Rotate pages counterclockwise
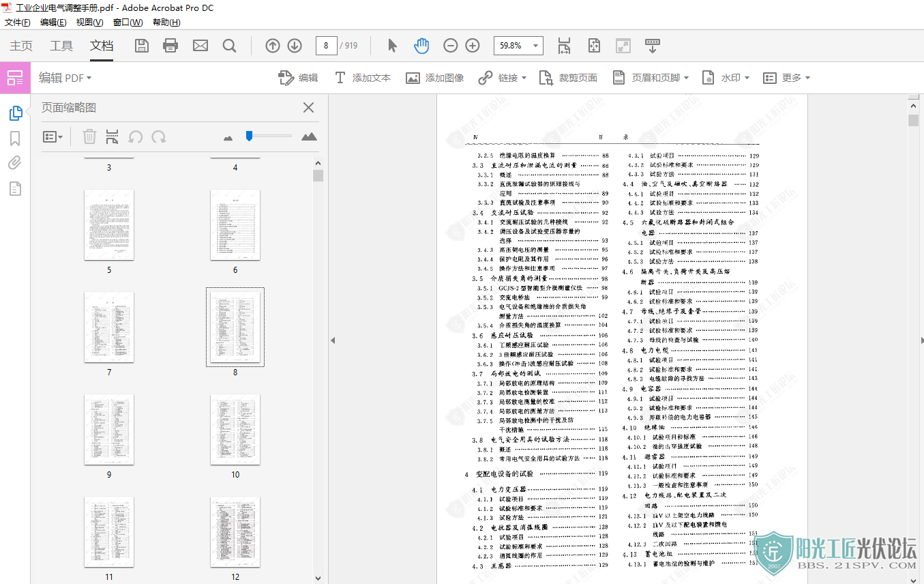This screenshot has height=584, width=924. tap(136, 137)
